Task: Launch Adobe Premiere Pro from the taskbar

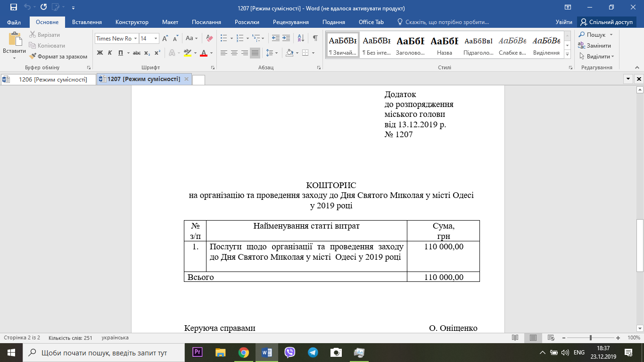Action: tap(198, 352)
